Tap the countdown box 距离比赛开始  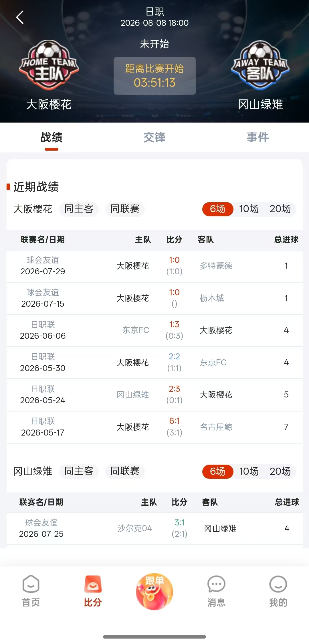(x=155, y=76)
